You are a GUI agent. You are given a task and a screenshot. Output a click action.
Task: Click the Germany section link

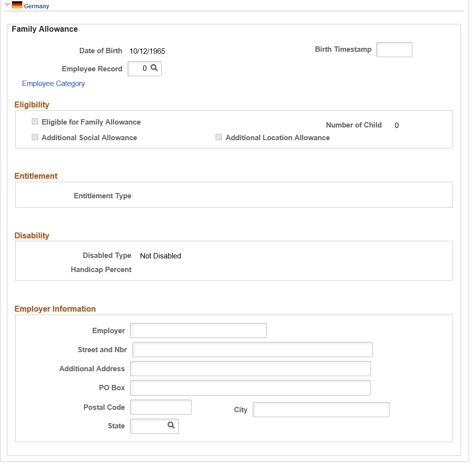[x=35, y=6]
